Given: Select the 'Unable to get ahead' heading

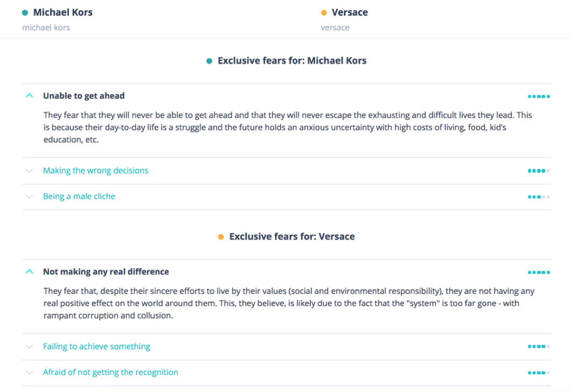Looking at the screenshot, I should 84,96.
